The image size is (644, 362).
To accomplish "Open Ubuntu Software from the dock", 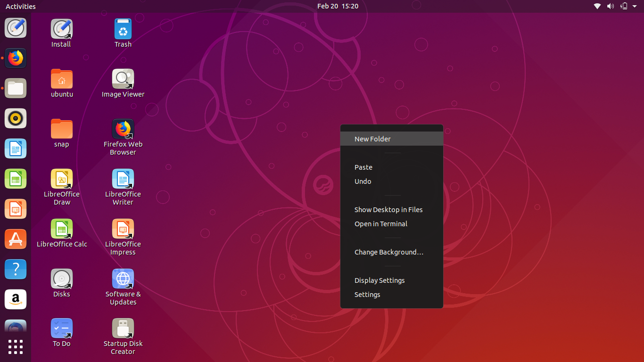I will tap(16, 239).
